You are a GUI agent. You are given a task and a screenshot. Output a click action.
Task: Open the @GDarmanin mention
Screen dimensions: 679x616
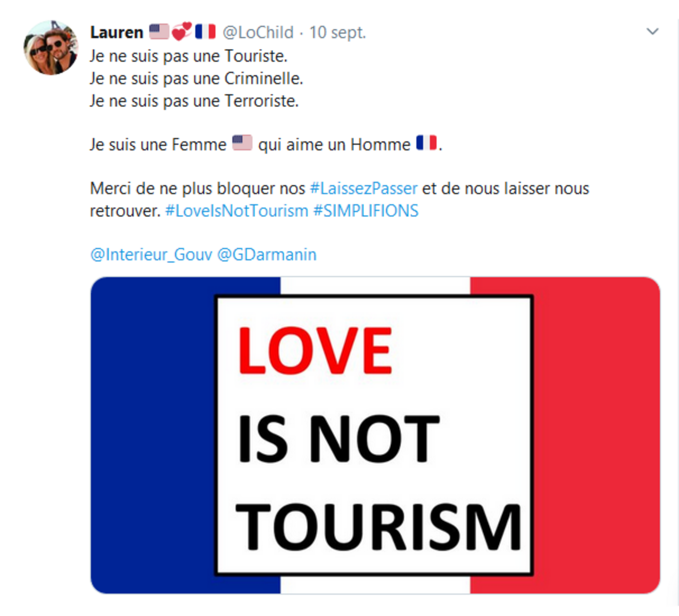pos(267,255)
